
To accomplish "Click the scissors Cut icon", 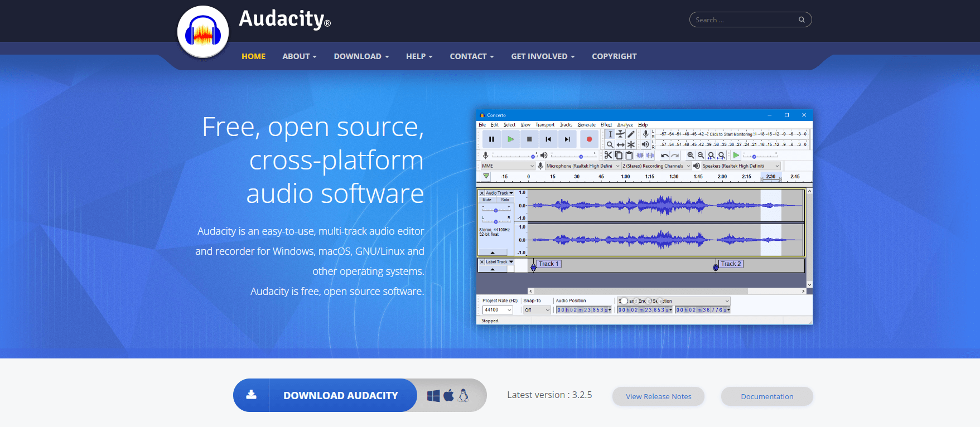I will coord(608,156).
